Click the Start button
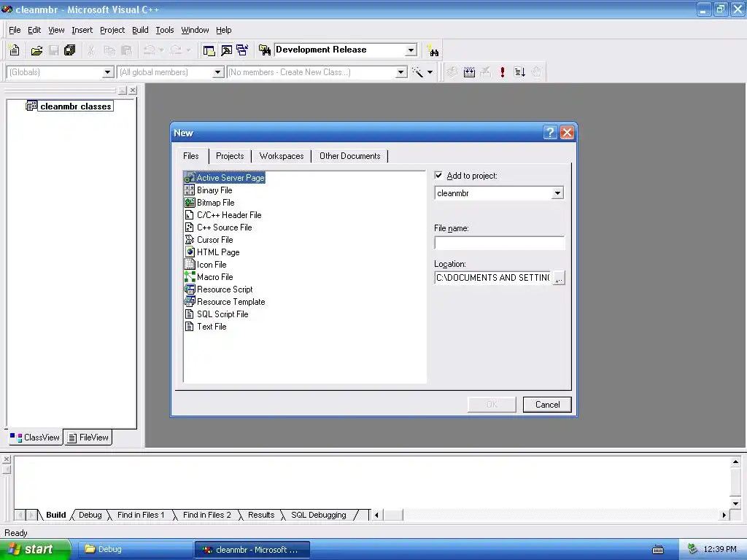Image resolution: width=747 pixels, height=560 pixels. tap(34, 550)
